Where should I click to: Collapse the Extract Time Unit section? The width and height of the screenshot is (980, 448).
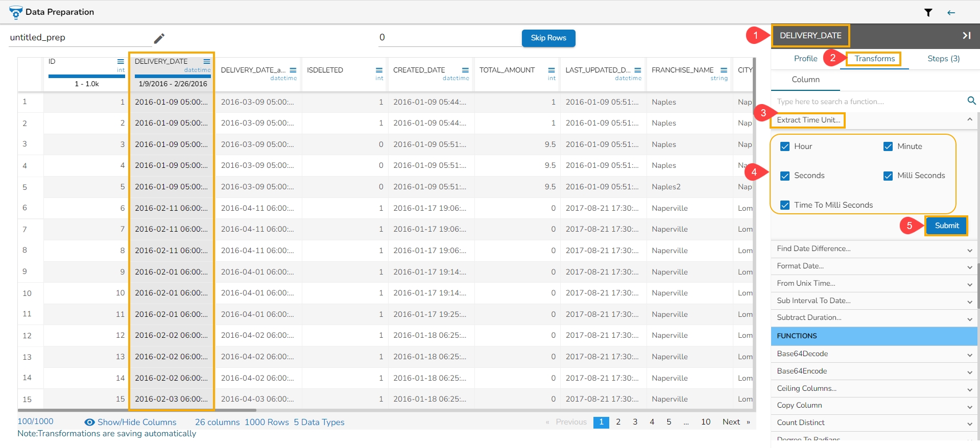pyautogui.click(x=969, y=120)
